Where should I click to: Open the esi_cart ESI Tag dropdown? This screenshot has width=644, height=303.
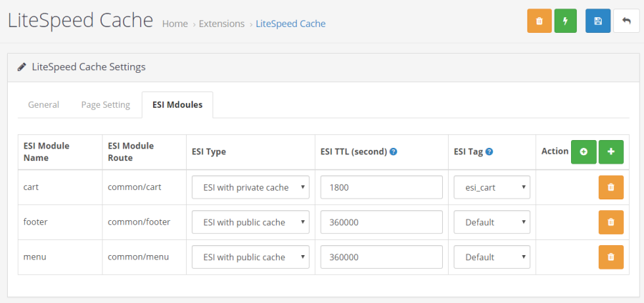(492, 187)
